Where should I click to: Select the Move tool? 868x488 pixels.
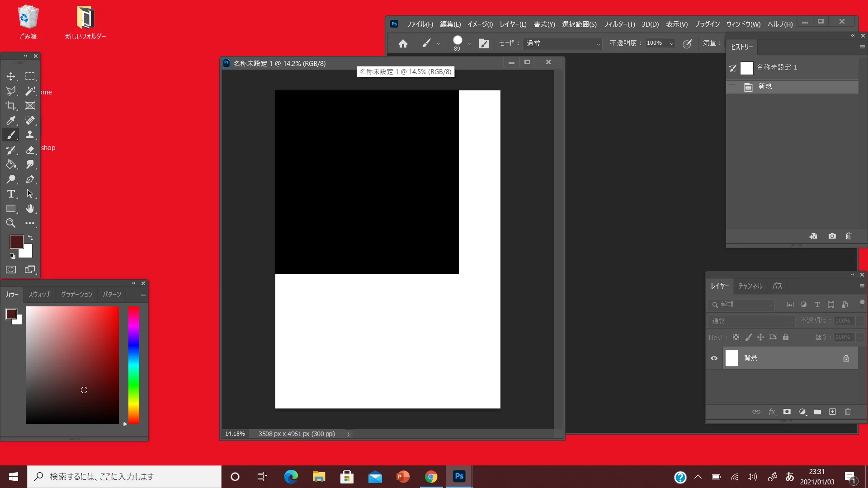[11, 76]
